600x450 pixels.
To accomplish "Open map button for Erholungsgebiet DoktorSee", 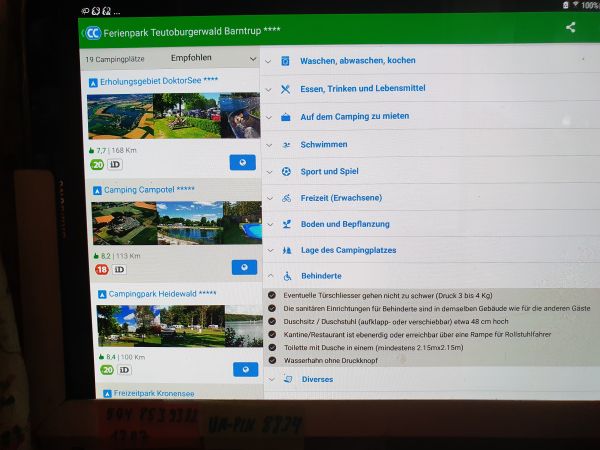I will [x=244, y=162].
